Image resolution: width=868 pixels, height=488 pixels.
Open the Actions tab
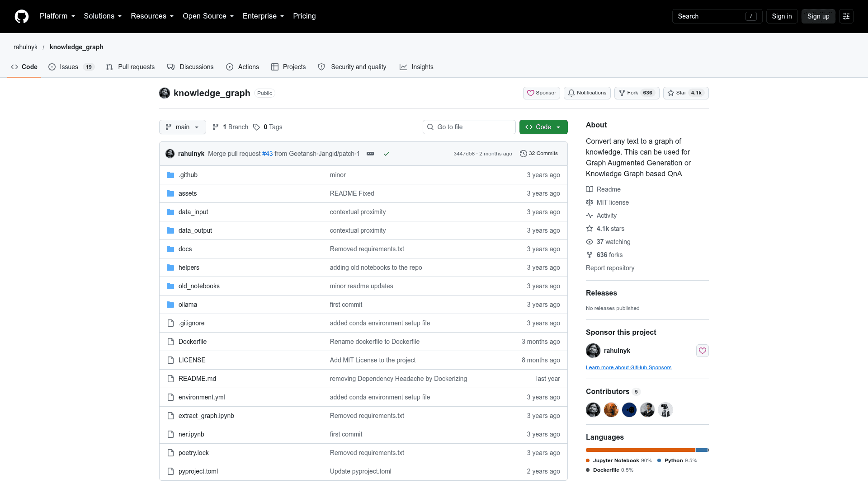243,67
